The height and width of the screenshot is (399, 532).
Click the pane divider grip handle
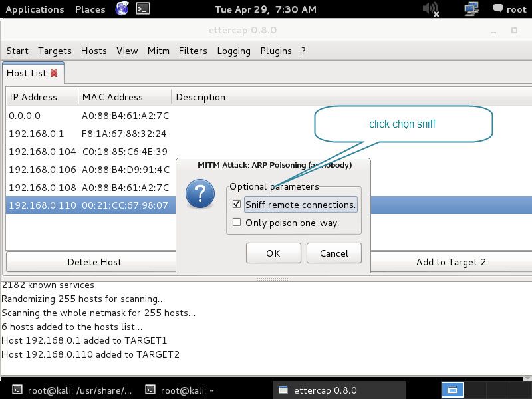click(x=273, y=279)
